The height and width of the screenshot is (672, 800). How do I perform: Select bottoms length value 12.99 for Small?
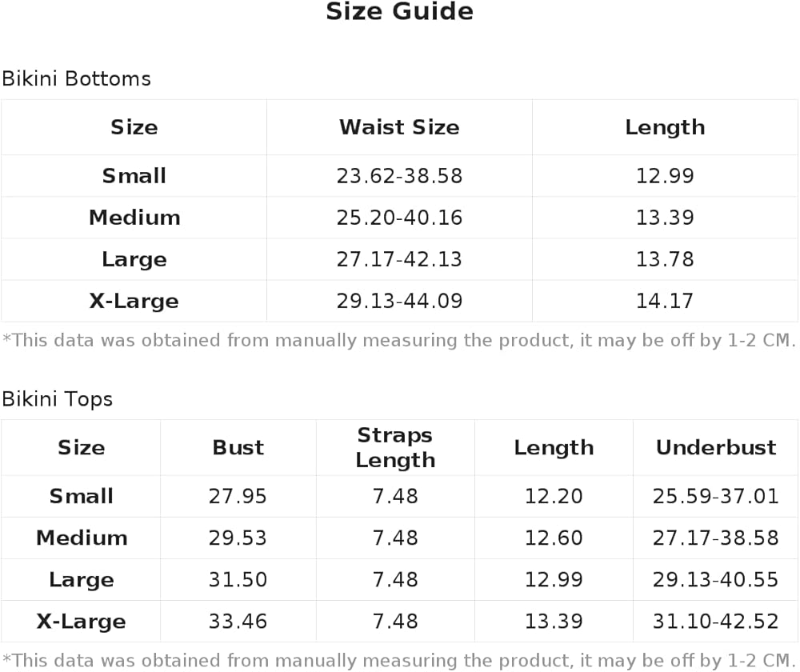[665, 176]
